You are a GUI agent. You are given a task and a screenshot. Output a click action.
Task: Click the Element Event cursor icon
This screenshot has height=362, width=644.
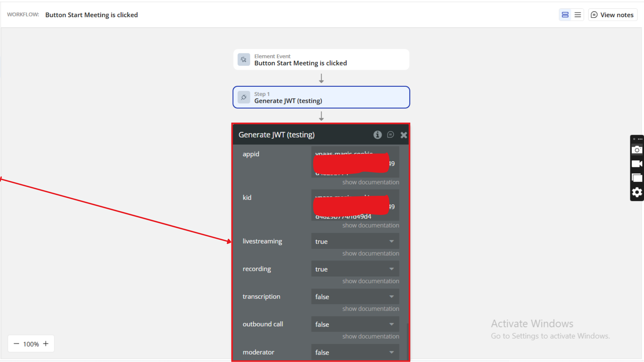point(244,60)
